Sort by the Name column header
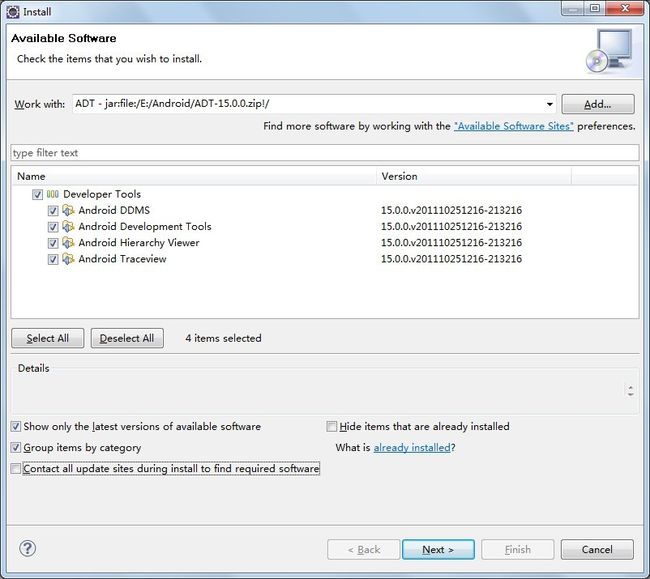This screenshot has height=579, width=650. (194, 176)
